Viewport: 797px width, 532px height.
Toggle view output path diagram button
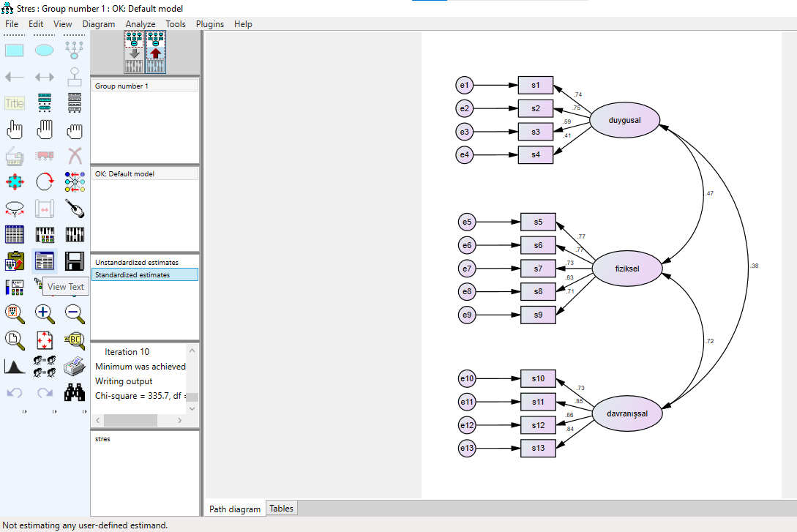pyautogui.click(x=155, y=53)
